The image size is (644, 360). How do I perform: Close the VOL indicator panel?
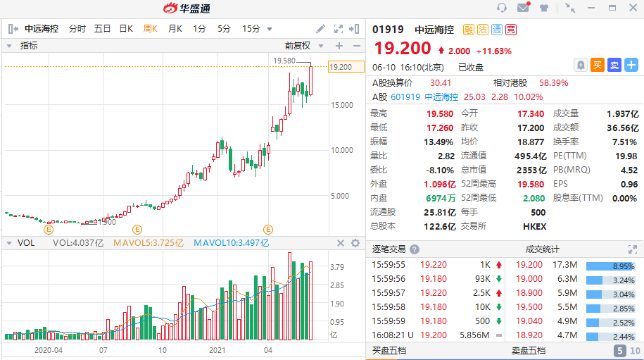(x=341, y=243)
